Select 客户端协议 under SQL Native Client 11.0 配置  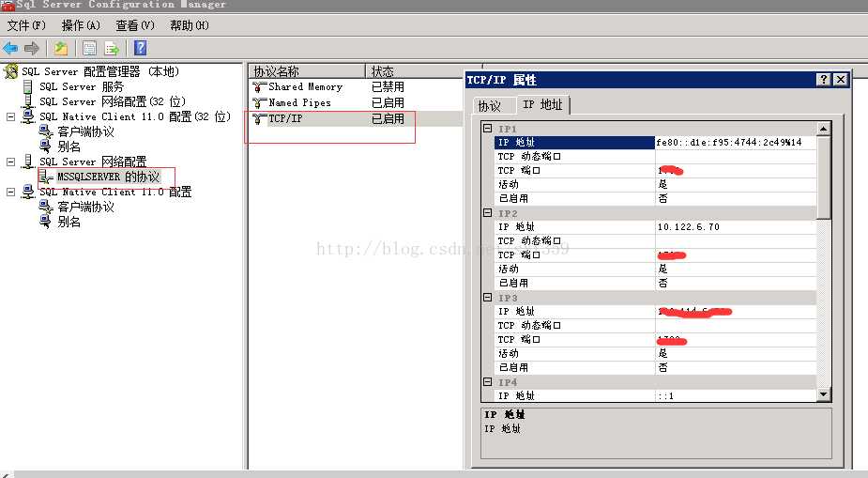[85, 208]
